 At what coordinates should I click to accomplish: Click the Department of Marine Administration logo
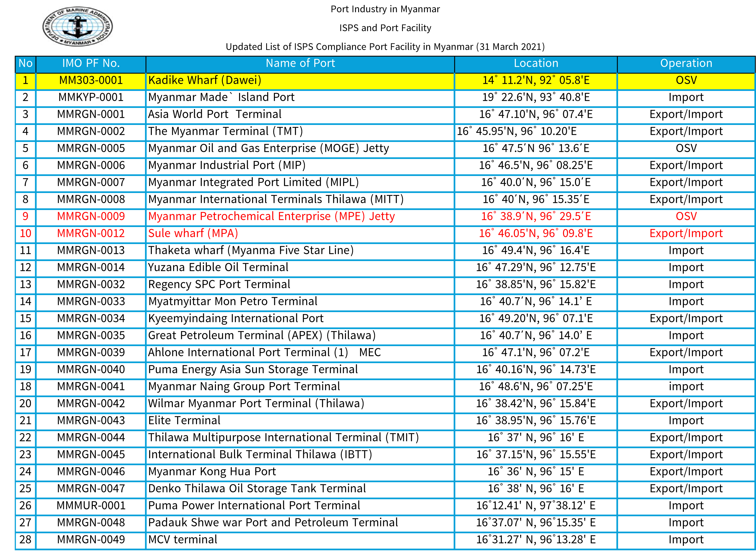pyautogui.click(x=77, y=27)
